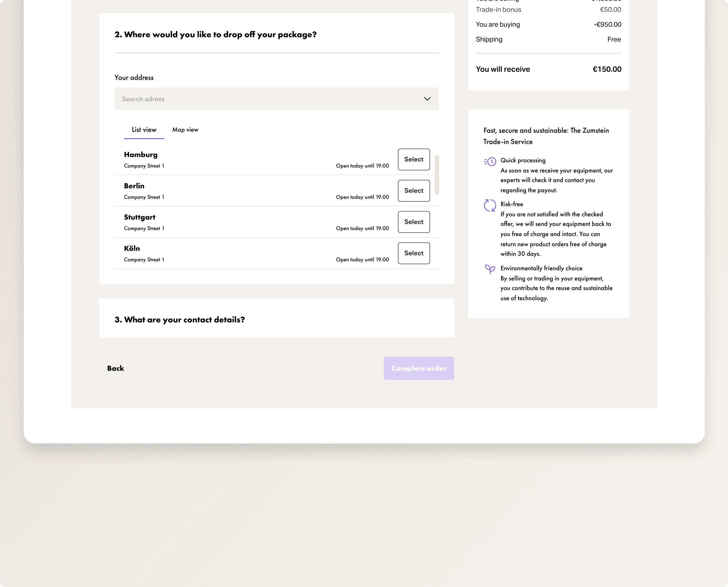This screenshot has width=728, height=587.
Task: Click the environmentally friendly plant icon
Action: (x=490, y=269)
